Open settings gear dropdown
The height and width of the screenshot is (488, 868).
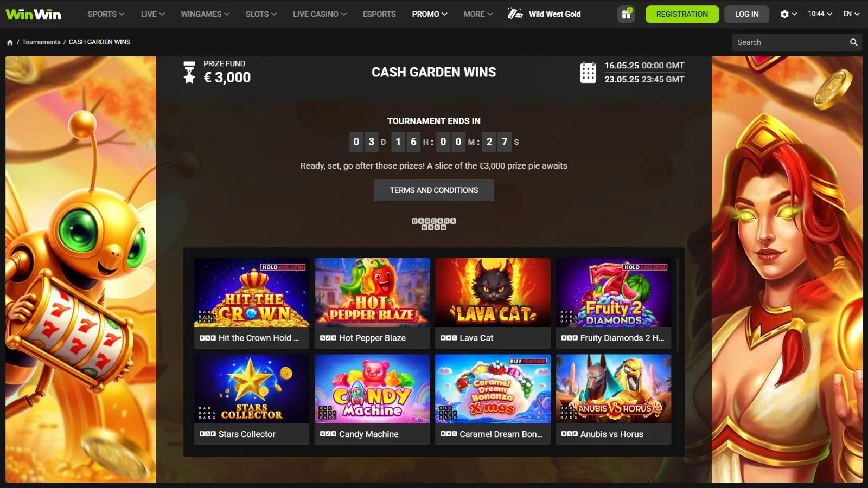(x=788, y=14)
